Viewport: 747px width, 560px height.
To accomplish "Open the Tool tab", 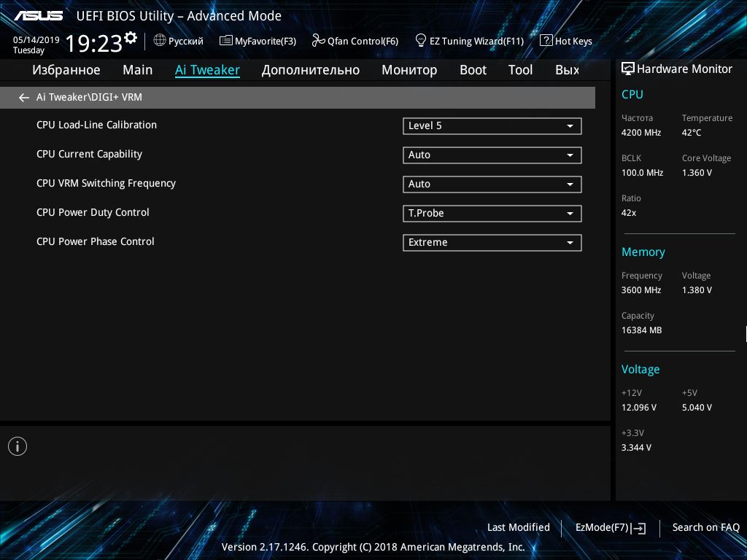I will 520,70.
